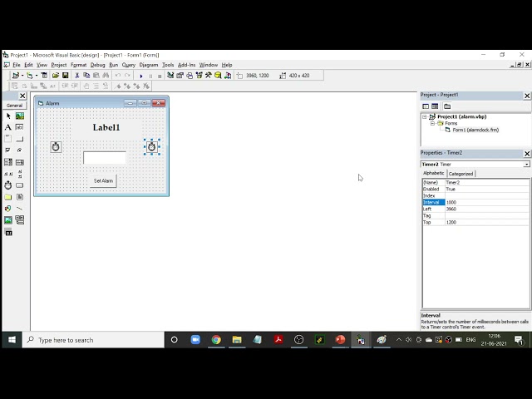Click Open Project toolbar icon

[56, 76]
